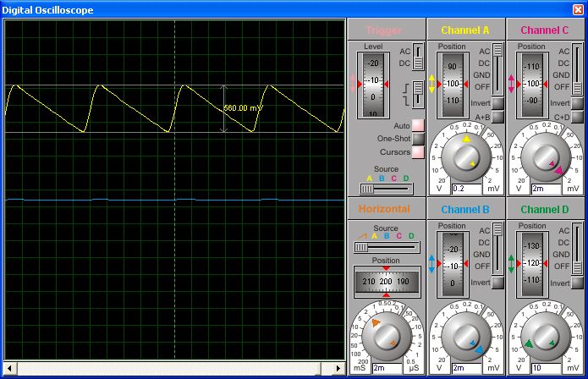The width and height of the screenshot is (588, 379).
Task: Toggle the One-Shot trigger button
Action: 418,139
